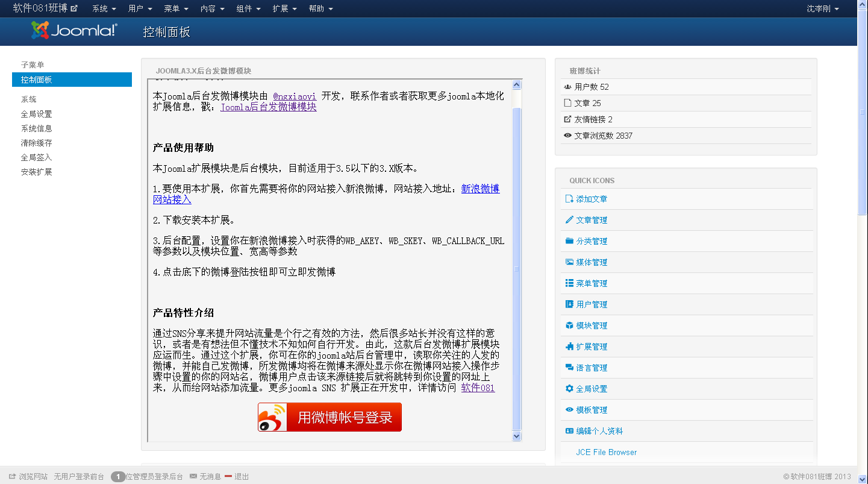
Task: Click the puzzle icon beside 扩展管理
Action: 569,347
